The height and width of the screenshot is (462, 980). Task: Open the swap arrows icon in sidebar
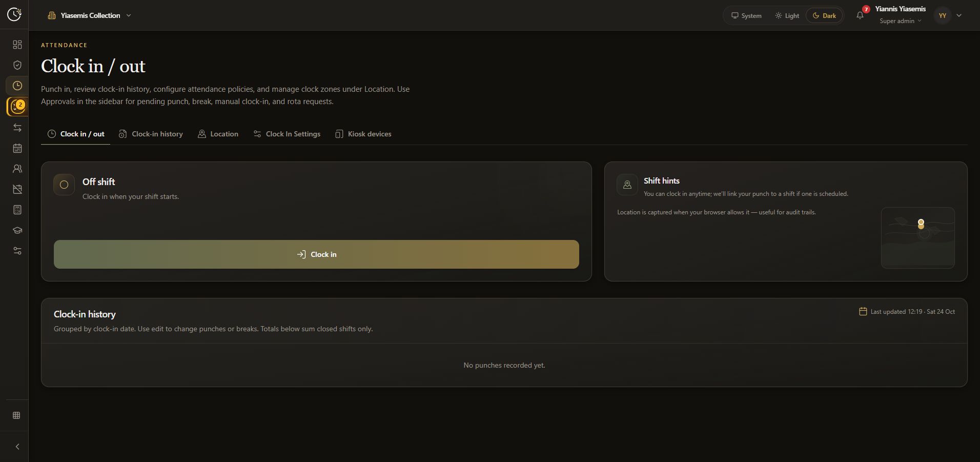click(x=17, y=128)
